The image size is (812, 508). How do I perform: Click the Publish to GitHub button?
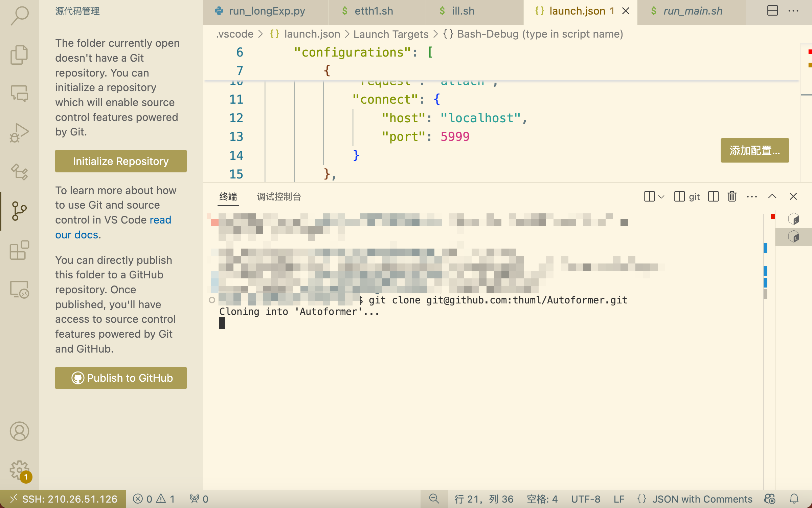[x=121, y=378]
